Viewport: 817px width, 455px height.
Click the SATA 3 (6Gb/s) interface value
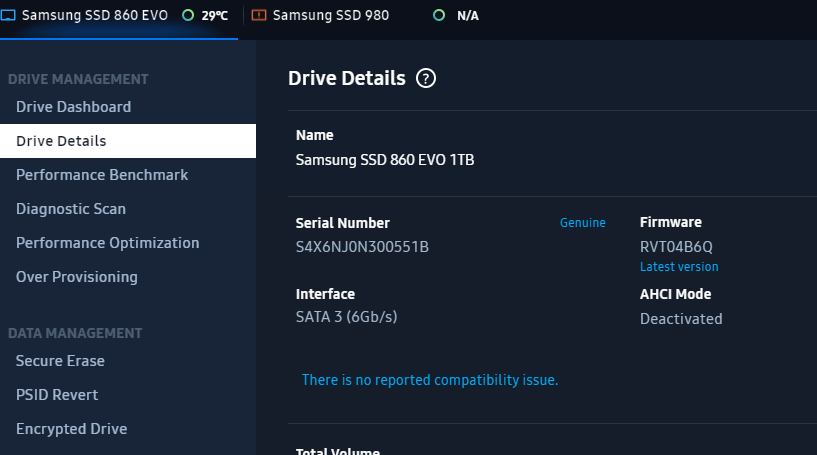(346, 317)
